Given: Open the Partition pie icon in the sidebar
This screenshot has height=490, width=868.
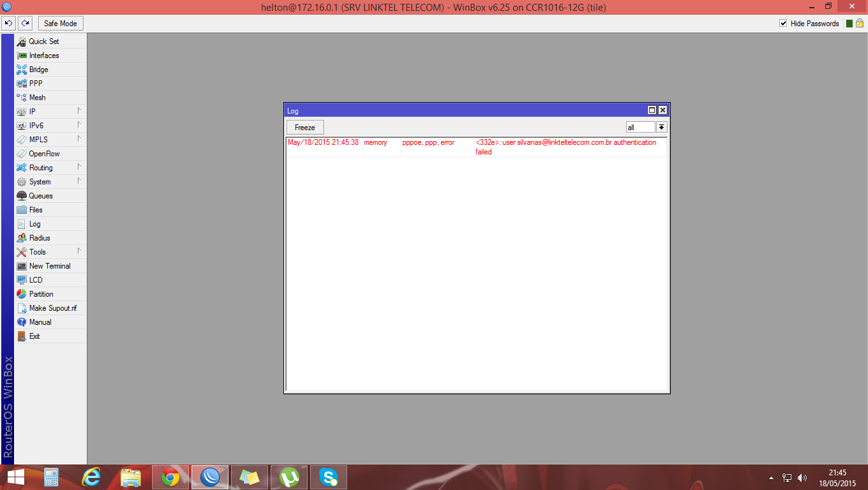Looking at the screenshot, I should (x=22, y=294).
